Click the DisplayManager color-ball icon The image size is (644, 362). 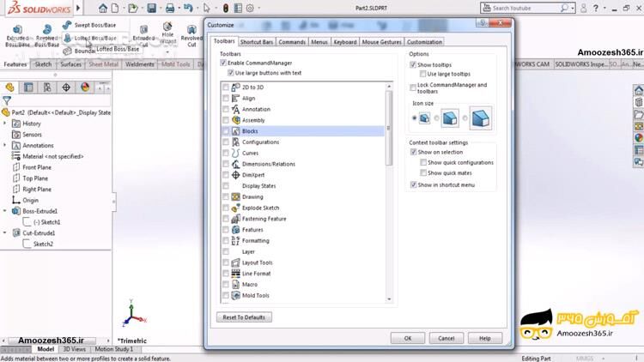point(85,87)
